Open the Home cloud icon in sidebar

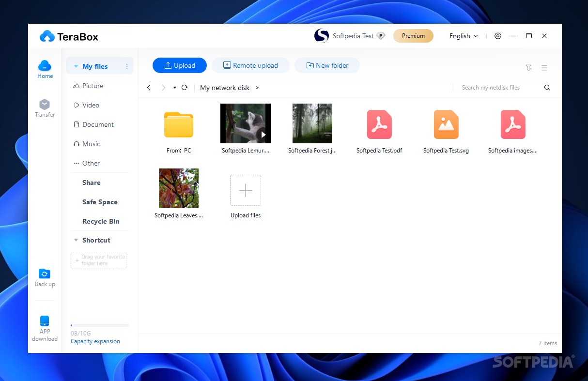[45, 65]
